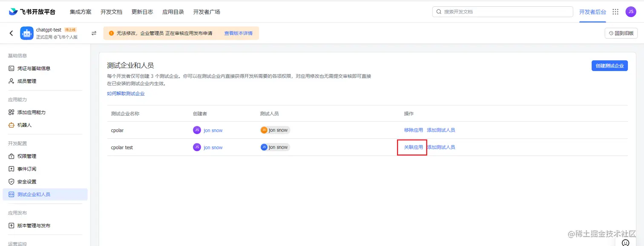
Task: Click the 操作 column header
Action: (x=409, y=114)
